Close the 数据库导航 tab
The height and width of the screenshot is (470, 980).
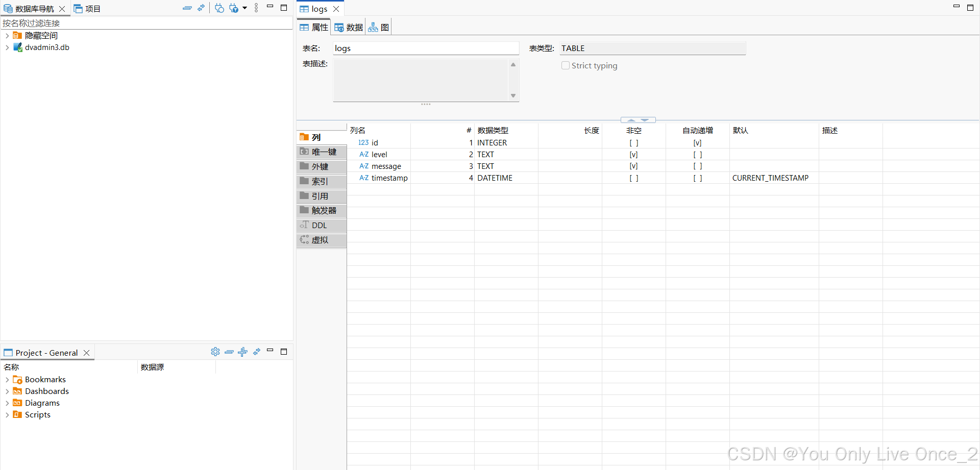(x=62, y=9)
